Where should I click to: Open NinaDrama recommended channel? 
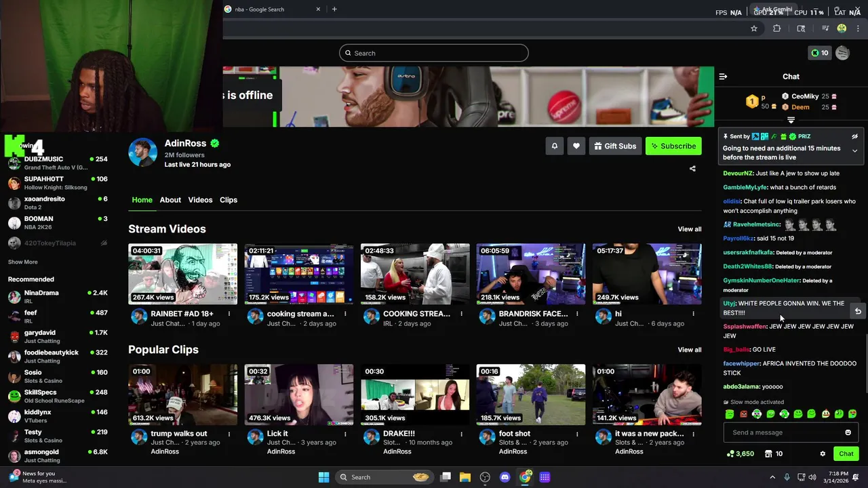point(58,297)
